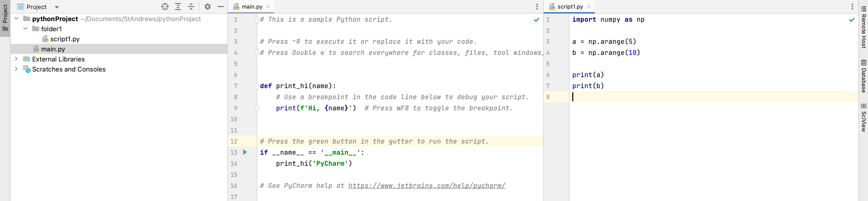Fold the print_hi function at line 7
The image size is (868, 201).
click(x=256, y=86)
